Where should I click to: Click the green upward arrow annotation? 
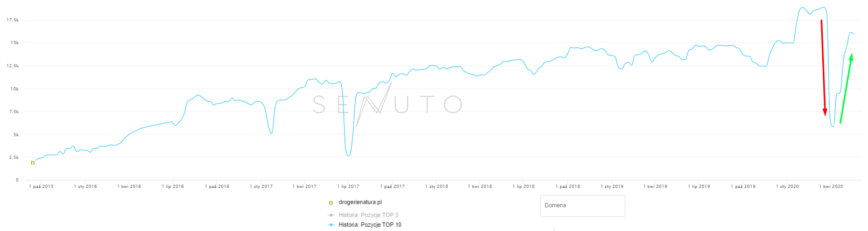pos(846,88)
